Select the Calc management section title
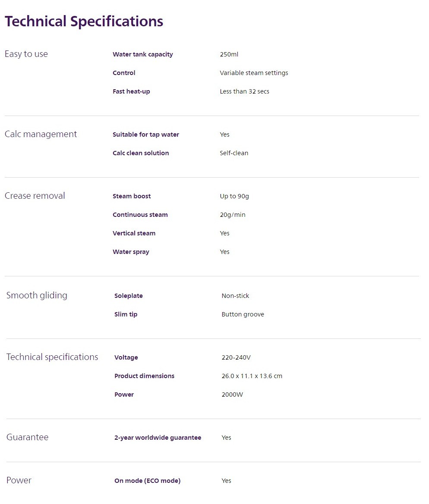Image resolution: width=429 pixels, height=504 pixels. pos(41,134)
